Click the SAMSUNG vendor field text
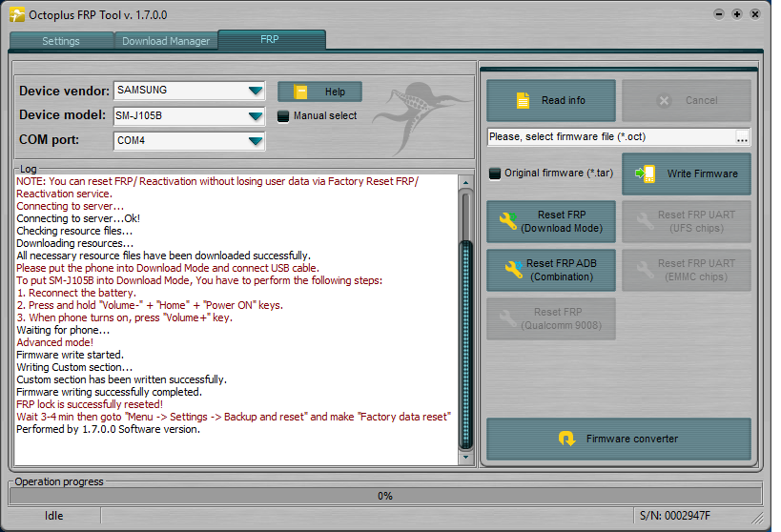 pos(142,91)
